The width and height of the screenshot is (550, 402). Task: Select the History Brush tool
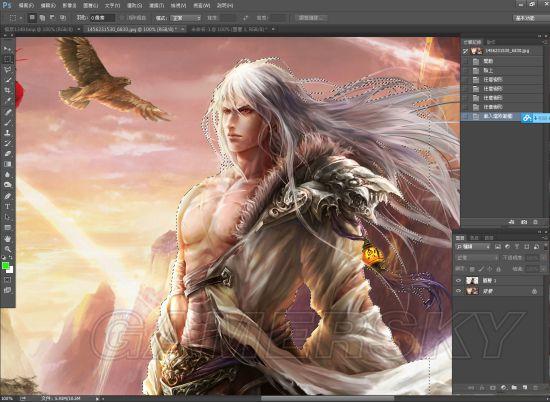(7, 143)
